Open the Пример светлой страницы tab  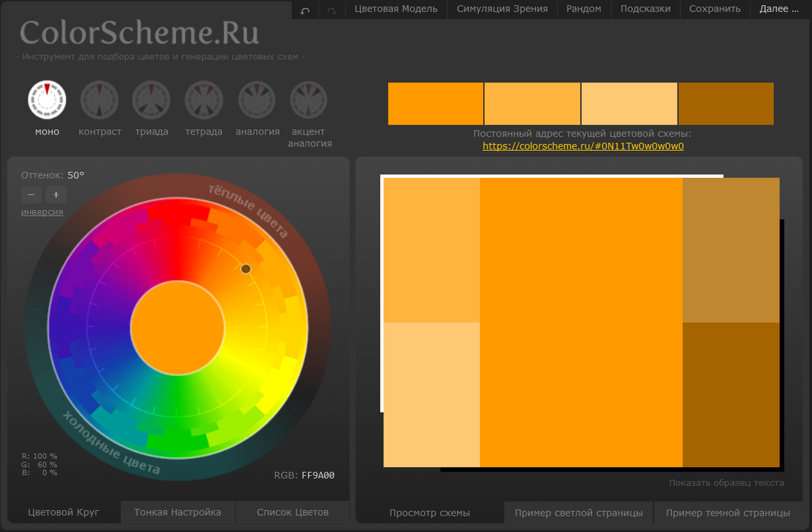[x=579, y=513]
